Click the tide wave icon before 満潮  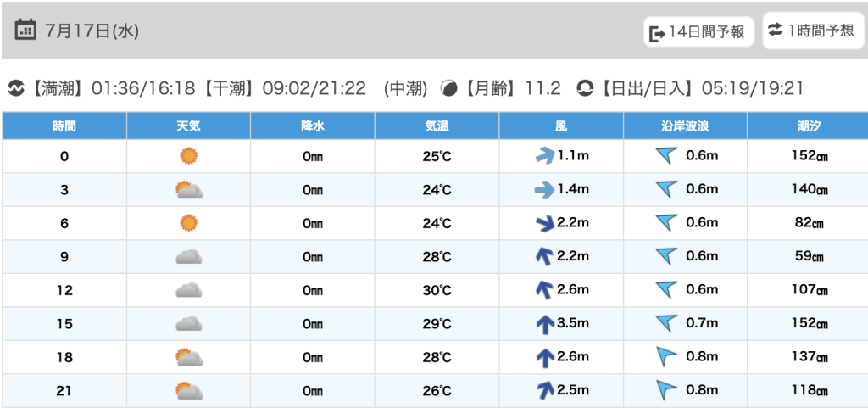pos(16,88)
